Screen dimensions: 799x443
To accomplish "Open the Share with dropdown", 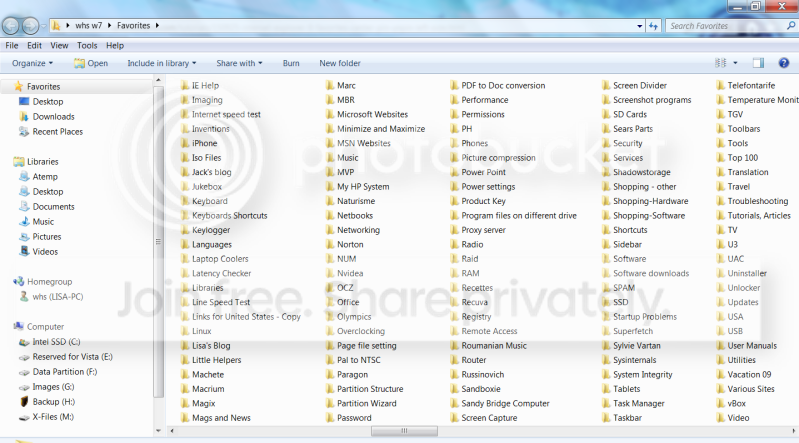I will 239,63.
